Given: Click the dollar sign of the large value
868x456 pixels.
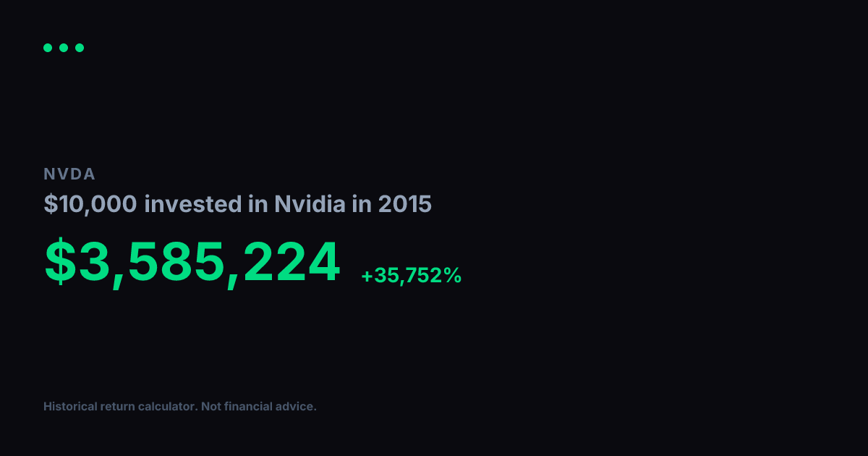Looking at the screenshot, I should (59, 262).
